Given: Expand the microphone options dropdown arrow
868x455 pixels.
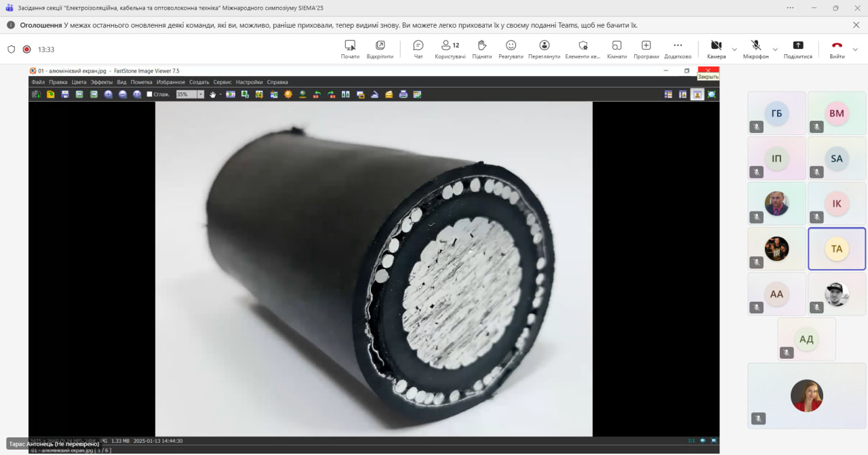Looking at the screenshot, I should click(775, 50).
